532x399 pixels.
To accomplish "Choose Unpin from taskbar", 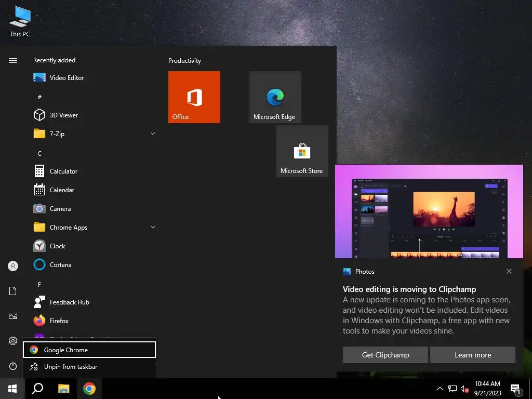I will click(x=89, y=367).
